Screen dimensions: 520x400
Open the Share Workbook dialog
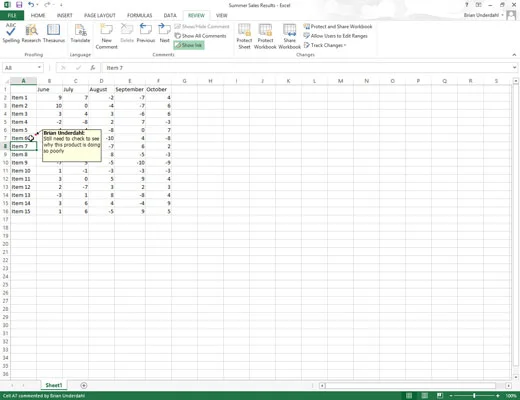pyautogui.click(x=289, y=37)
